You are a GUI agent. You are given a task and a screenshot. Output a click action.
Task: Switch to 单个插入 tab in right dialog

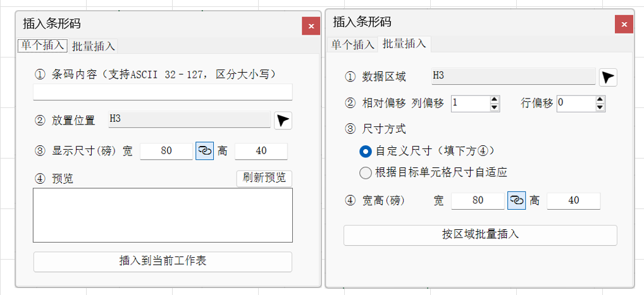click(353, 44)
